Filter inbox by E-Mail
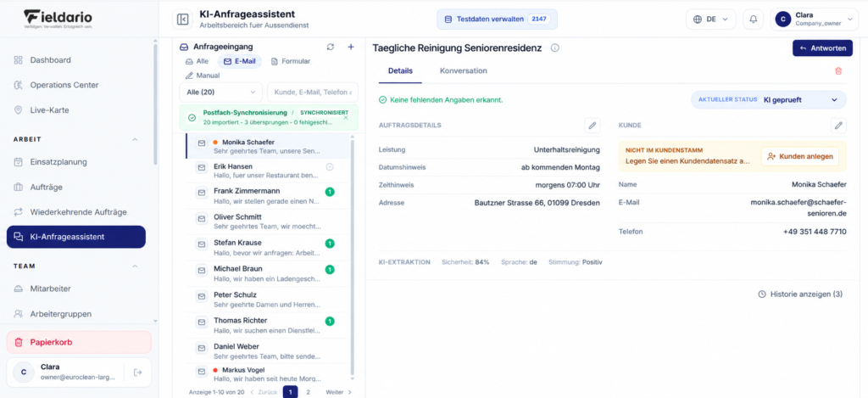Image resolution: width=868 pixels, height=398 pixels. [x=239, y=61]
